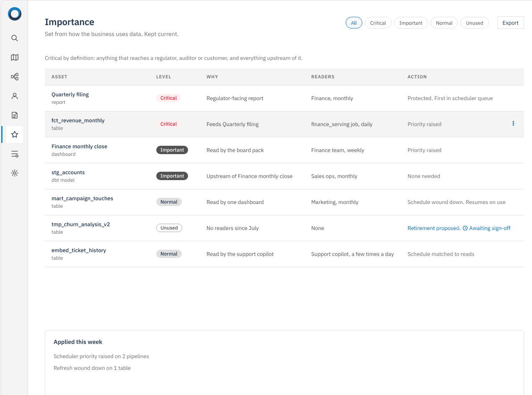This screenshot has width=532, height=395.
Task: Click 'Regulator-facing report' text
Action: click(235, 98)
